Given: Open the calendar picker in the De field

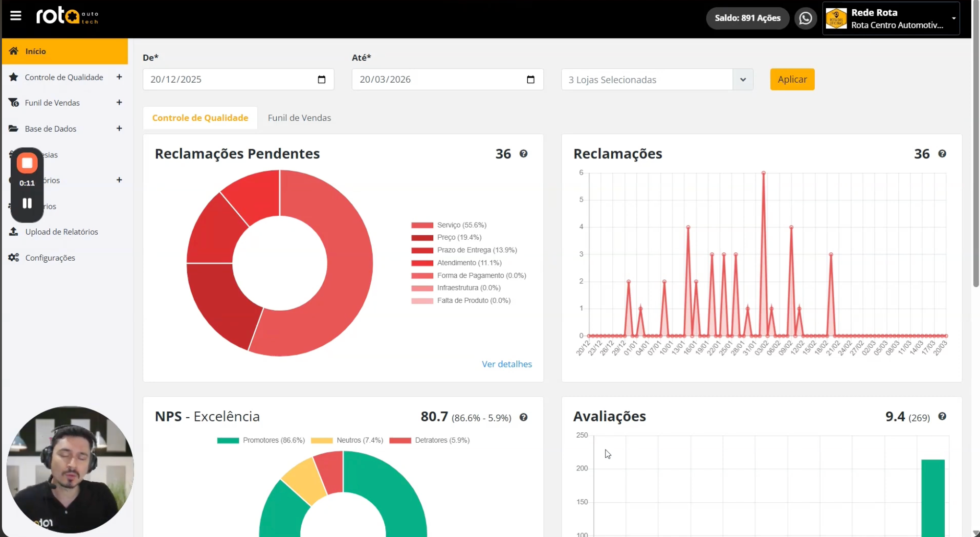Looking at the screenshot, I should point(321,80).
